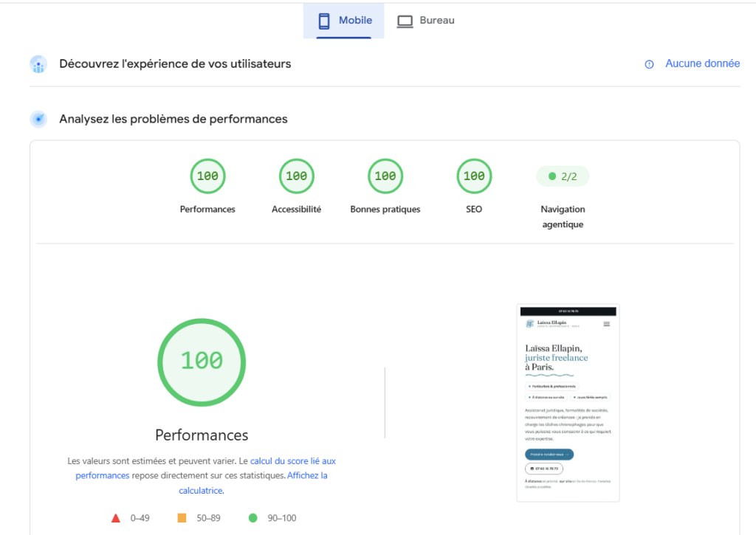Click the green circle 90–100 legend icon
The image size is (756, 535).
253,518
